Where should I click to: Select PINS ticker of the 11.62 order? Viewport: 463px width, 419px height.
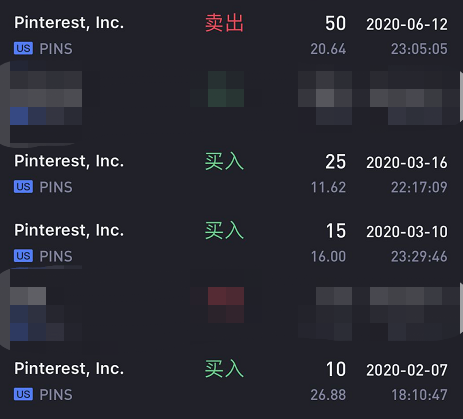point(56,187)
